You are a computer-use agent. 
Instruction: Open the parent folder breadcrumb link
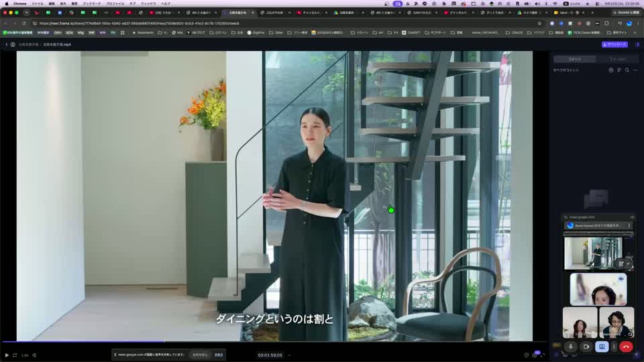coord(28,44)
